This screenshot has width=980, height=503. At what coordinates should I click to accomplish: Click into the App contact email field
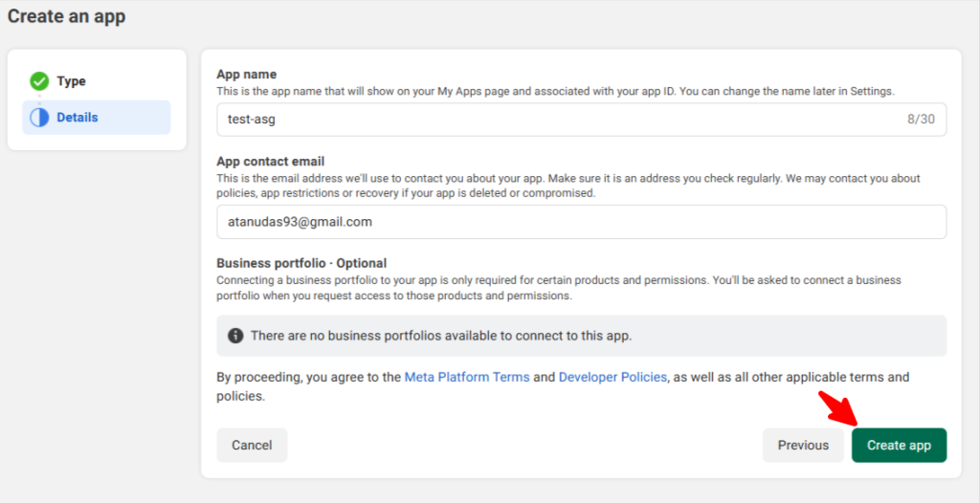pos(581,222)
